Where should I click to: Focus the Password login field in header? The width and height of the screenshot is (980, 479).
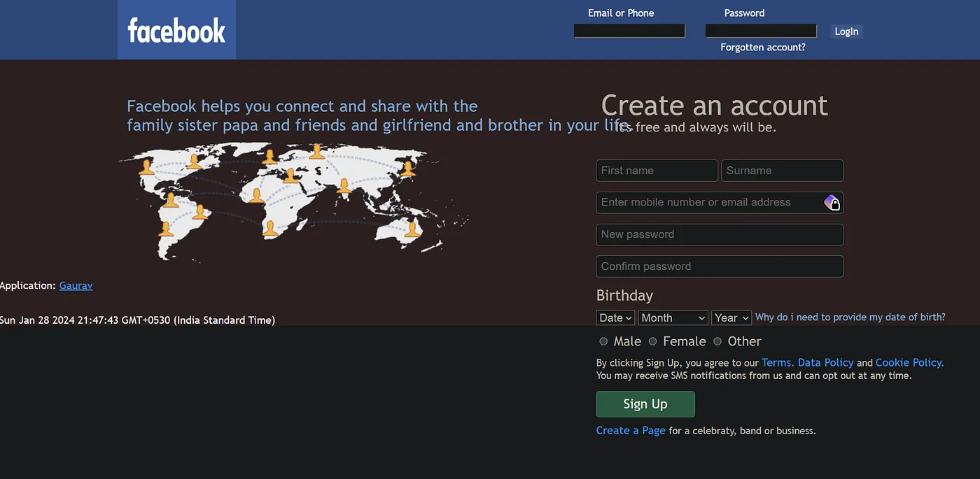pyautogui.click(x=761, y=31)
